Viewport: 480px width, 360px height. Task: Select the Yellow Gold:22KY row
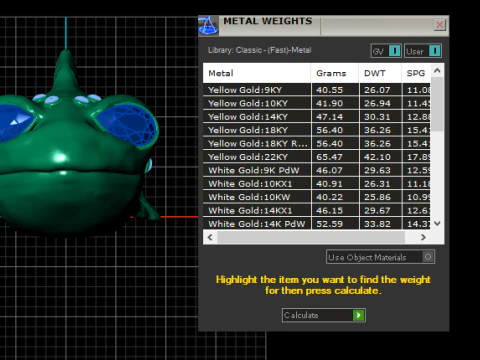pyautogui.click(x=317, y=157)
